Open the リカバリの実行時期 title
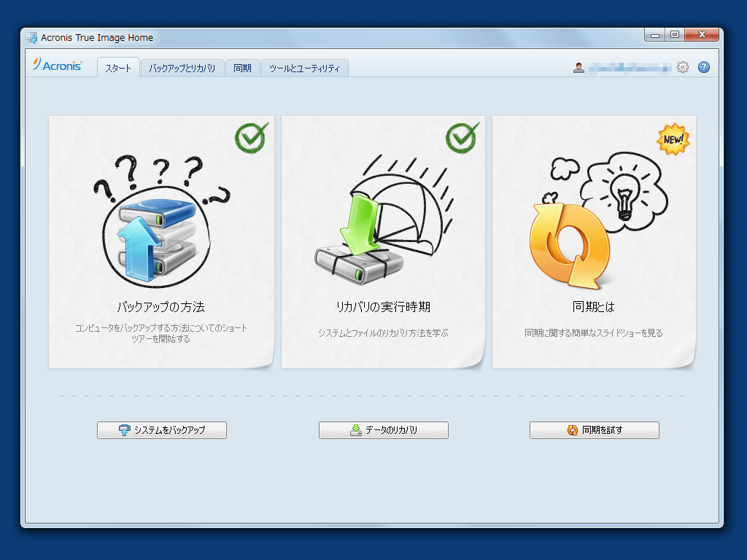 (x=384, y=307)
